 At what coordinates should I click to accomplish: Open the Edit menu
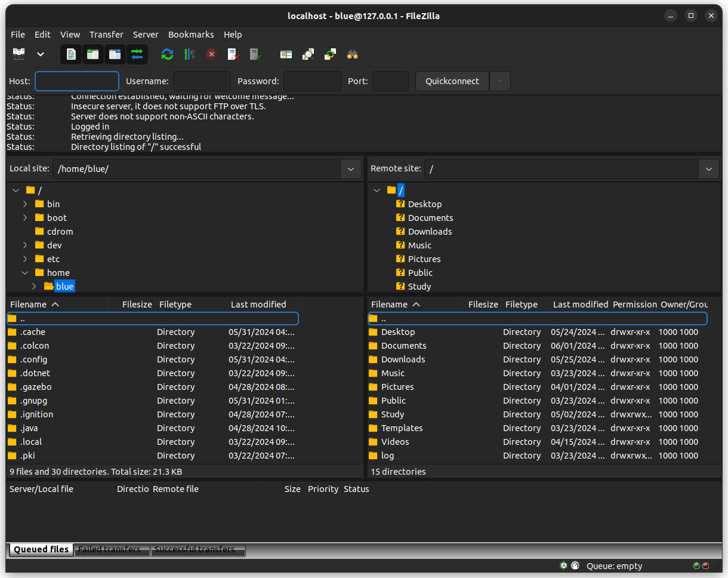(42, 35)
